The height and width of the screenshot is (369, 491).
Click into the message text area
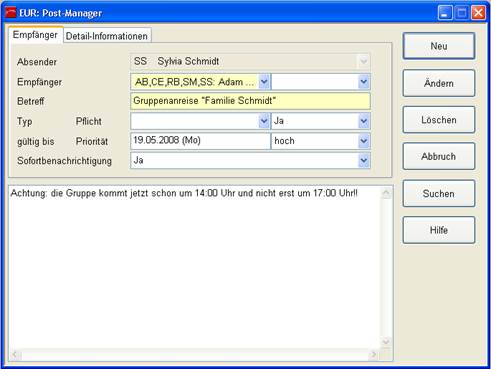click(x=195, y=267)
